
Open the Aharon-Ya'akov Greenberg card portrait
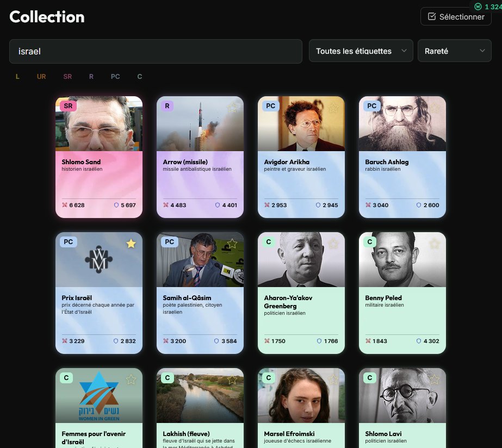pos(301,260)
